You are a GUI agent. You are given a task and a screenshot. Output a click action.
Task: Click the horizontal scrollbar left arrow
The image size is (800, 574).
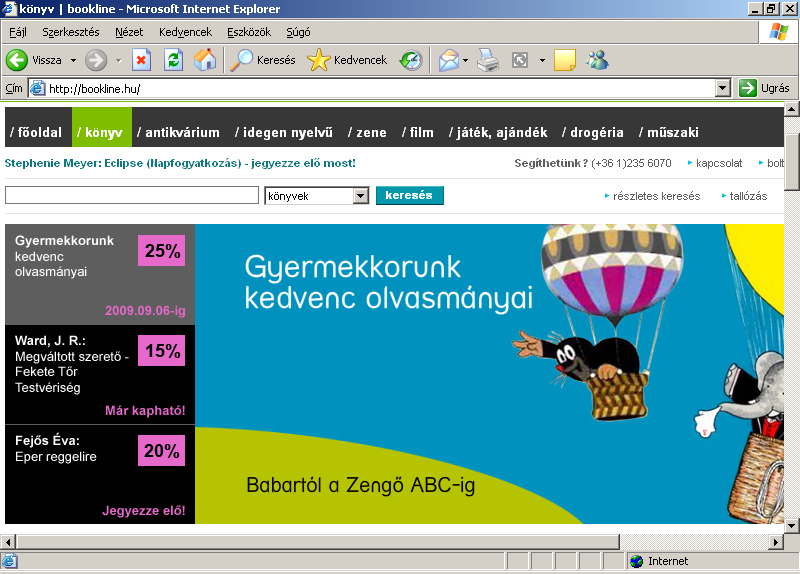click(8, 541)
